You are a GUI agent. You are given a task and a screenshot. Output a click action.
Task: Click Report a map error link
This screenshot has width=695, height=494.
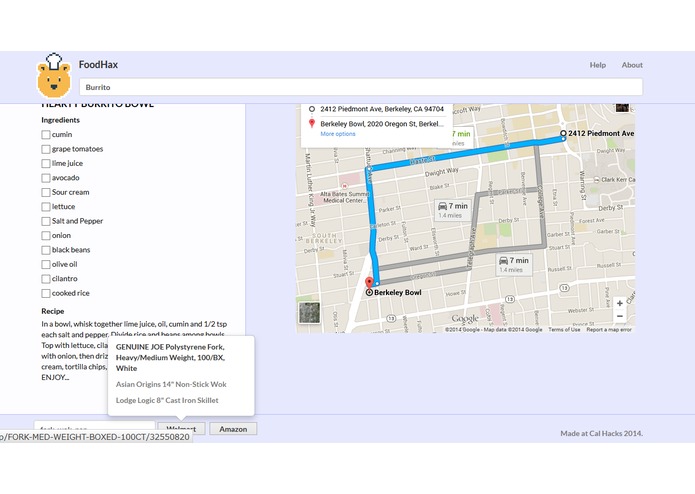click(x=609, y=330)
